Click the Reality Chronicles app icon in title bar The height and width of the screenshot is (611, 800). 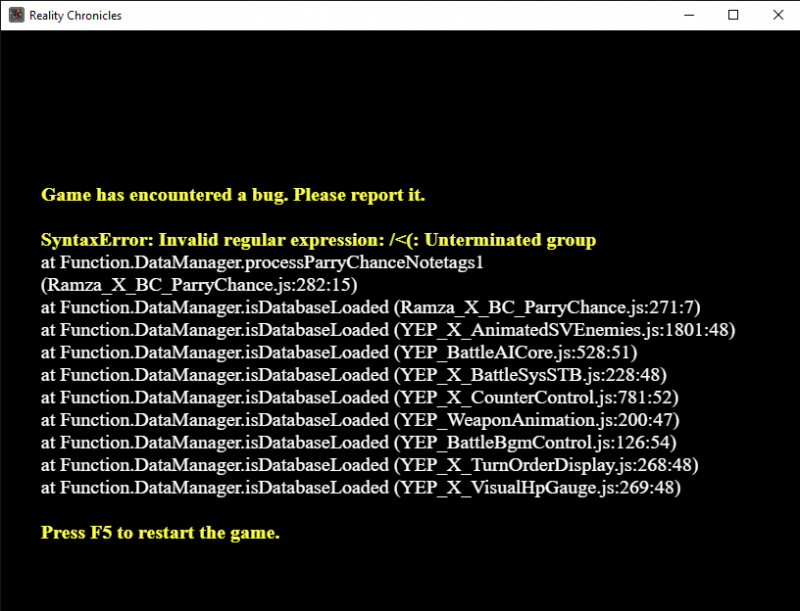[16, 15]
